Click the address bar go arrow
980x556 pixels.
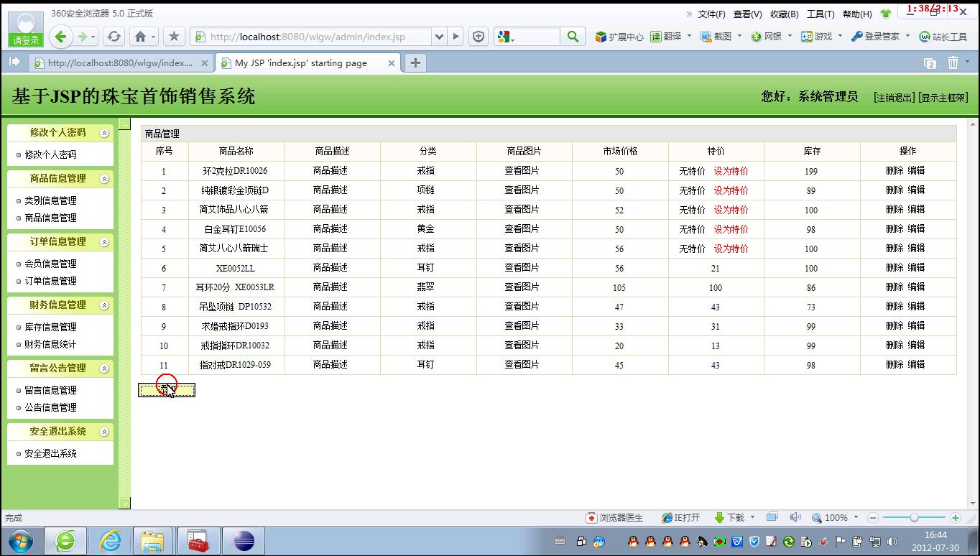[456, 37]
